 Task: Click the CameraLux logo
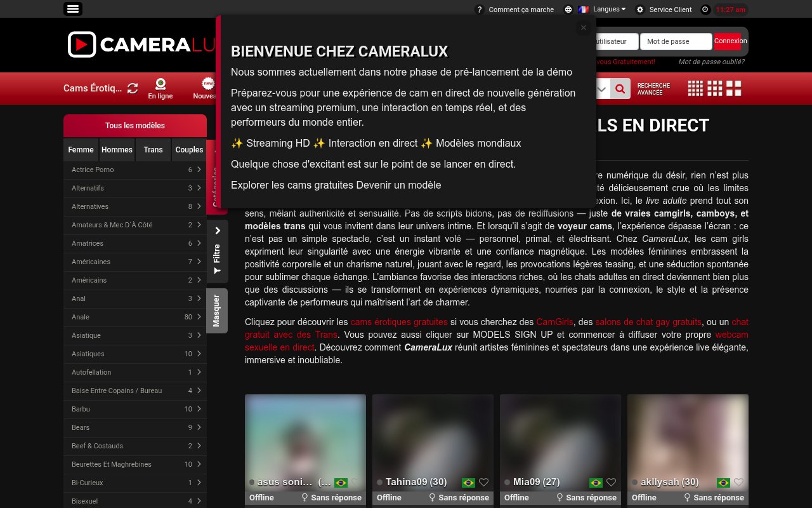141,44
